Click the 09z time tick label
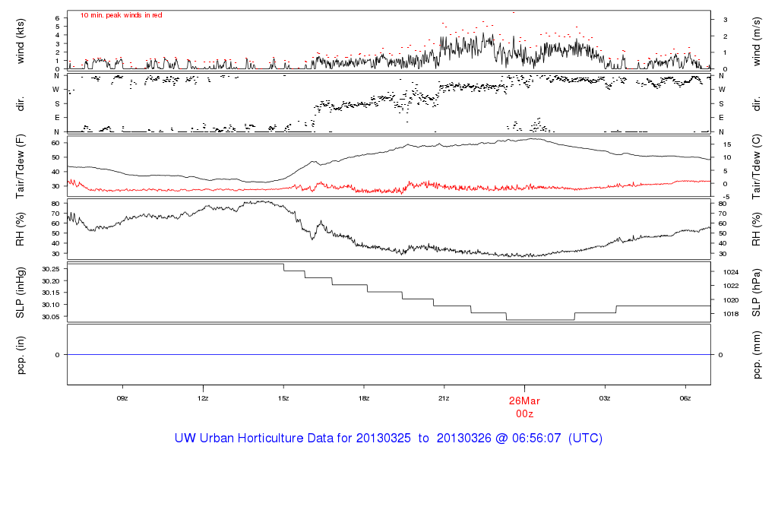Screen dimensions: 778x532 (x=122, y=397)
